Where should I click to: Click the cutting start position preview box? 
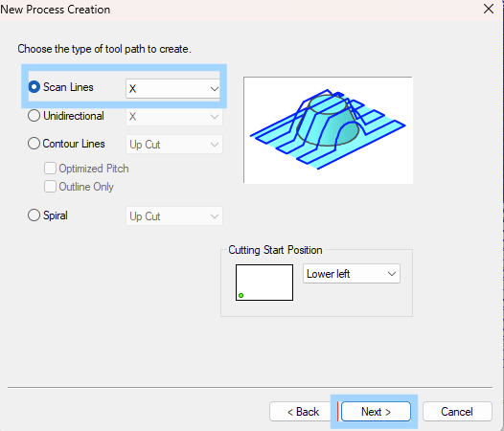pyautogui.click(x=264, y=283)
